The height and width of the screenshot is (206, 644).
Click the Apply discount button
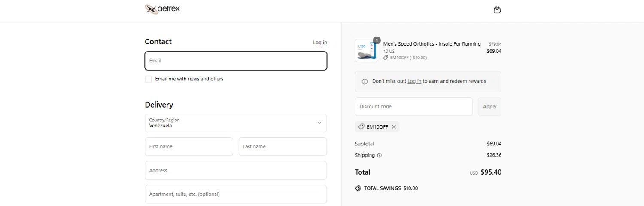point(489,107)
